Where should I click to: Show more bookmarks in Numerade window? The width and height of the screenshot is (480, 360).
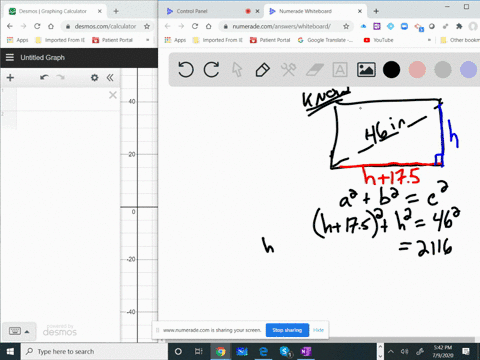[429, 40]
